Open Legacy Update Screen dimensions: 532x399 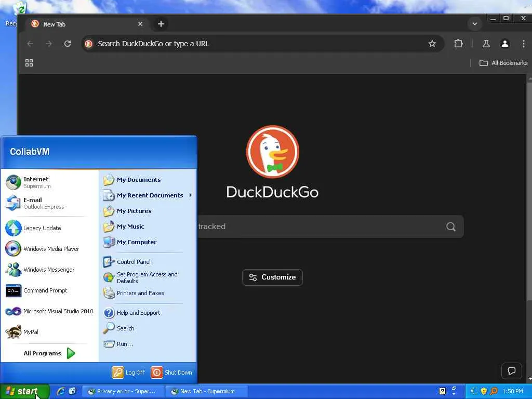[49, 228]
